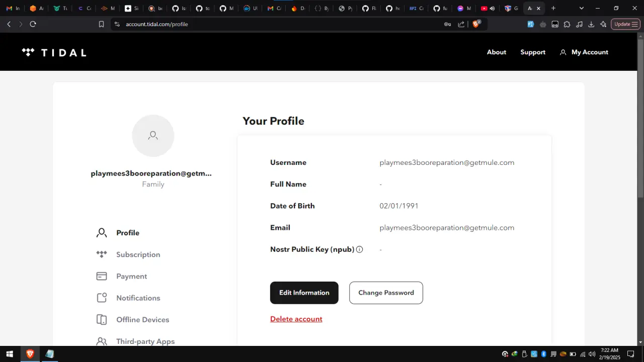Click the notepad app in the taskbar

[x=49, y=354]
